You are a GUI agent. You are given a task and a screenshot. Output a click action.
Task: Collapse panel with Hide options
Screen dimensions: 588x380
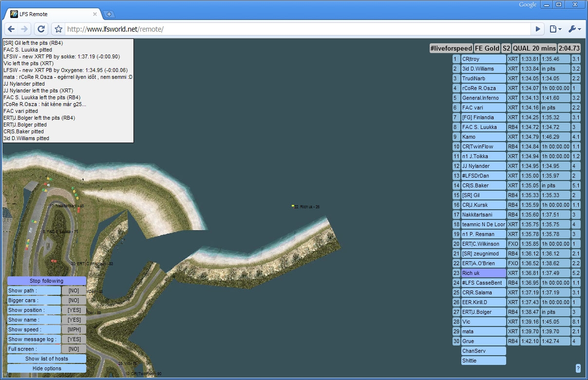tap(47, 368)
